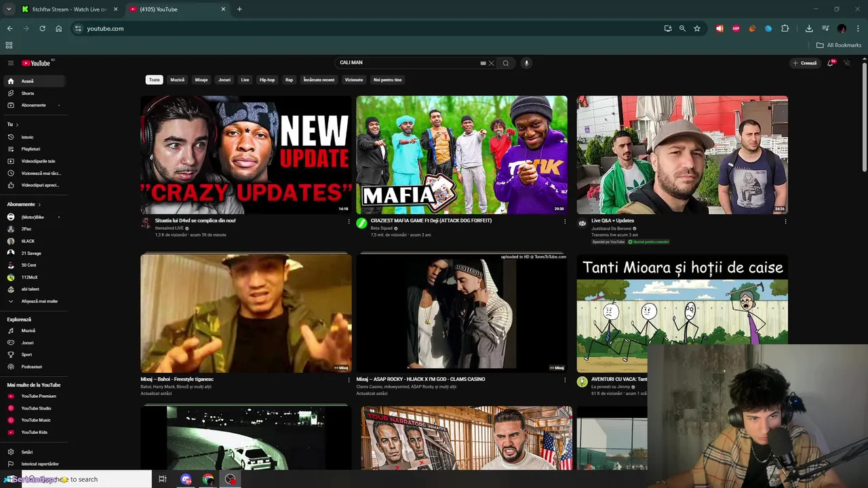The image size is (868, 488).
Task: Select the Mixaje filter chip
Action: 201,80
